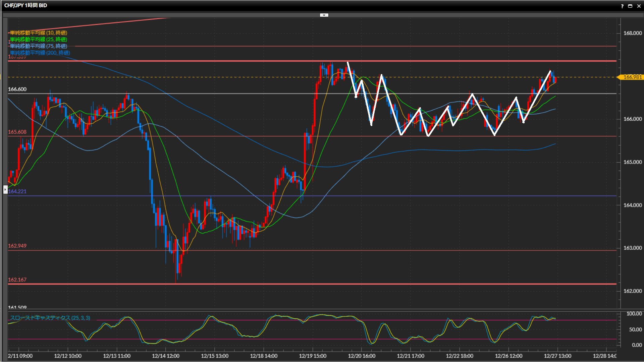Select the 165.608 horizontal line label
644x362 pixels.
point(17,132)
